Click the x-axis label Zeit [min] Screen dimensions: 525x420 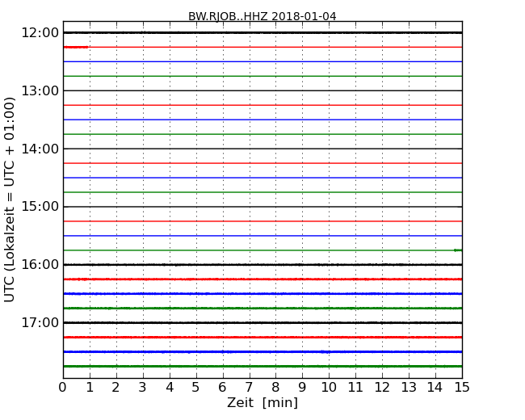pos(262,402)
